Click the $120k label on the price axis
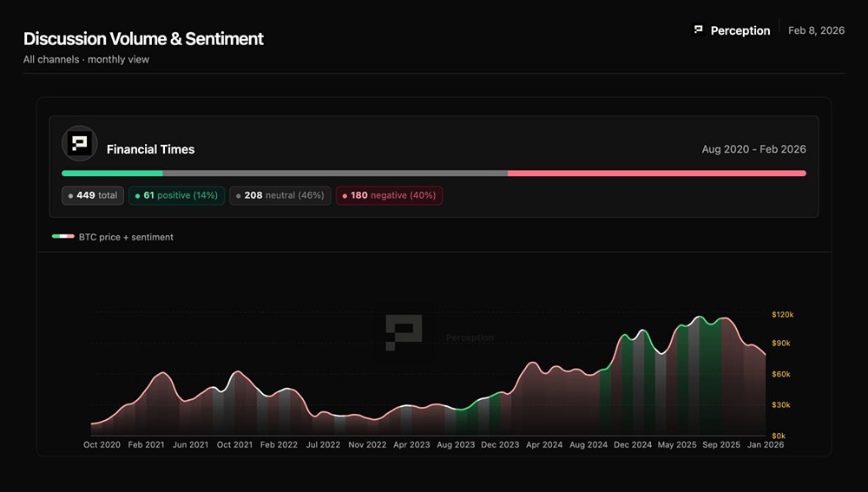The image size is (868, 492). pyautogui.click(x=782, y=315)
